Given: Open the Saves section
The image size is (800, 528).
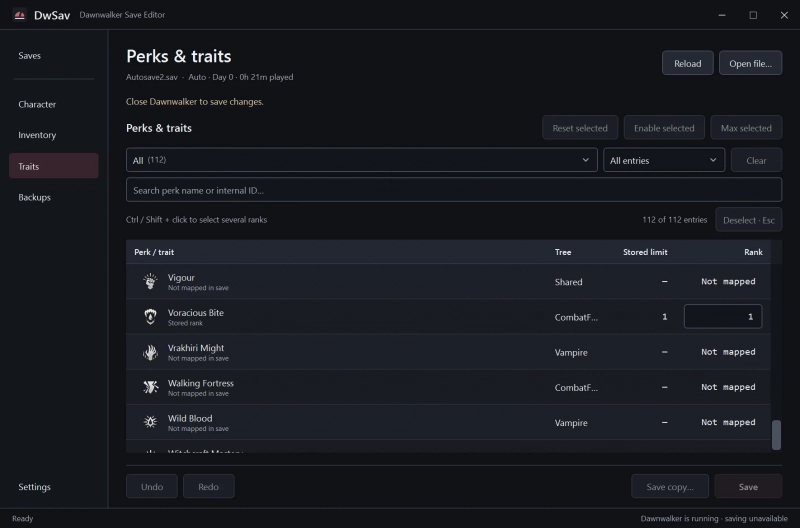Looking at the screenshot, I should pos(54,56).
